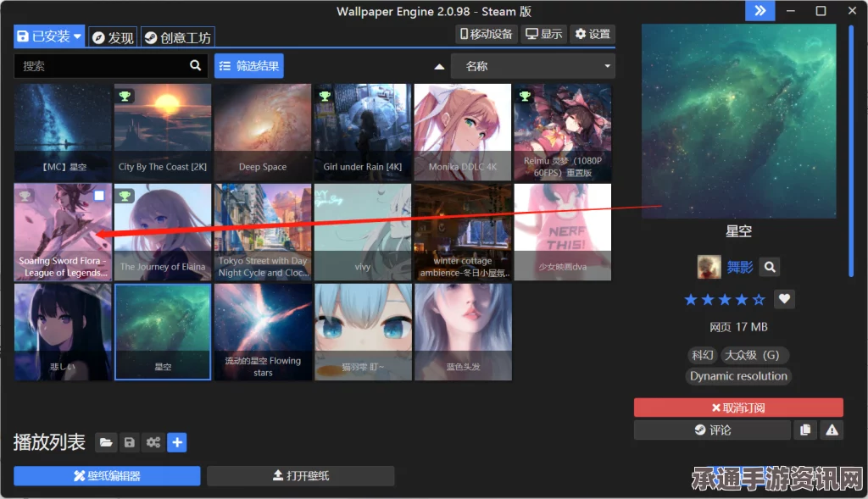
Task: Click the right panel vertical scrollbar
Action: (851, 151)
